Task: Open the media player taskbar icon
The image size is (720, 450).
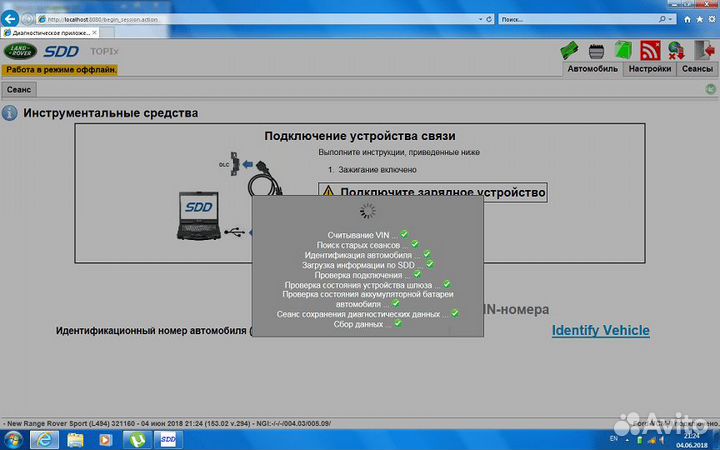Action: click(106, 440)
